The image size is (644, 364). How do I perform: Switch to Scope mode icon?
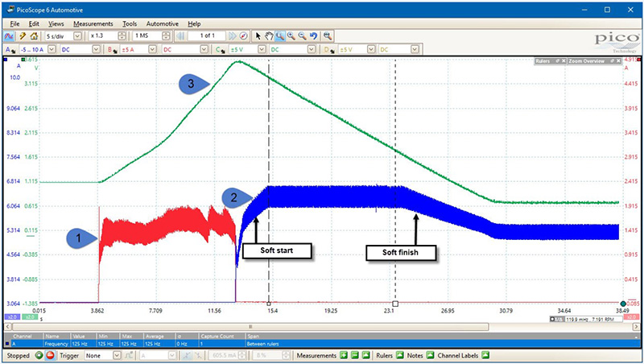tap(8, 36)
